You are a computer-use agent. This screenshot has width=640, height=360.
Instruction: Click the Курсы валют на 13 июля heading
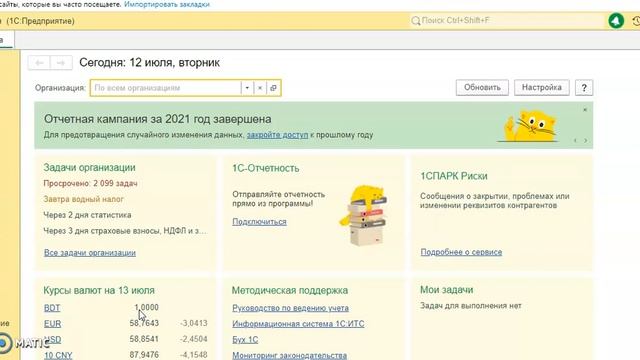click(99, 290)
